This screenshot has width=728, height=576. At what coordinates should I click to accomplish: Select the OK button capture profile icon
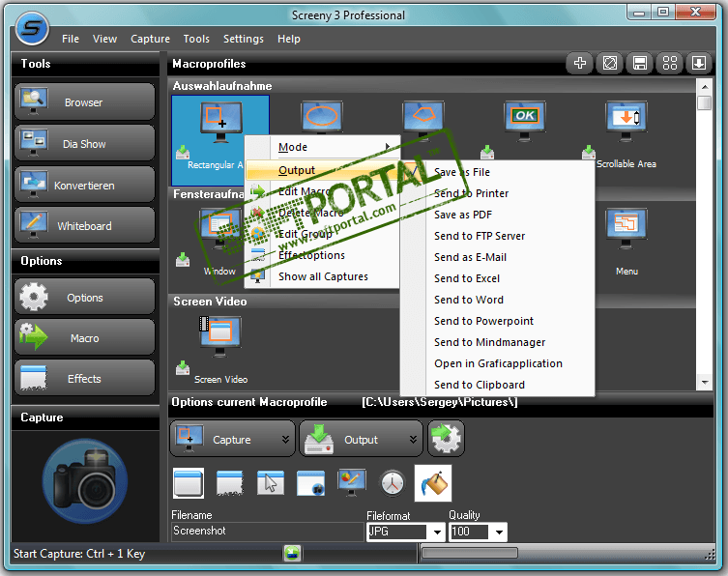click(525, 120)
